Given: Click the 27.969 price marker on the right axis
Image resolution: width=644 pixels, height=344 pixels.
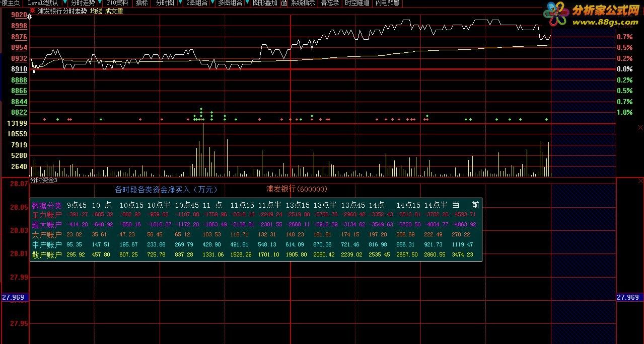Looking at the screenshot, I should pos(628,297).
